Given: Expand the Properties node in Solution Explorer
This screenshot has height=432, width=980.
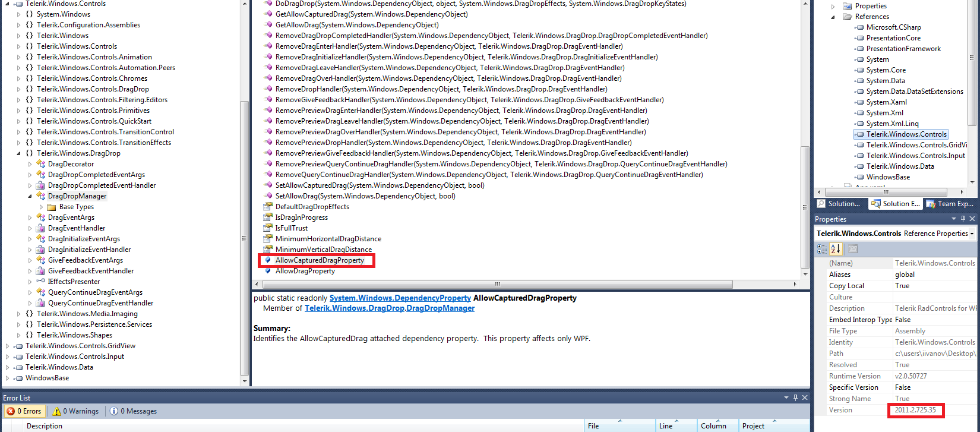Looking at the screenshot, I should (x=833, y=6).
